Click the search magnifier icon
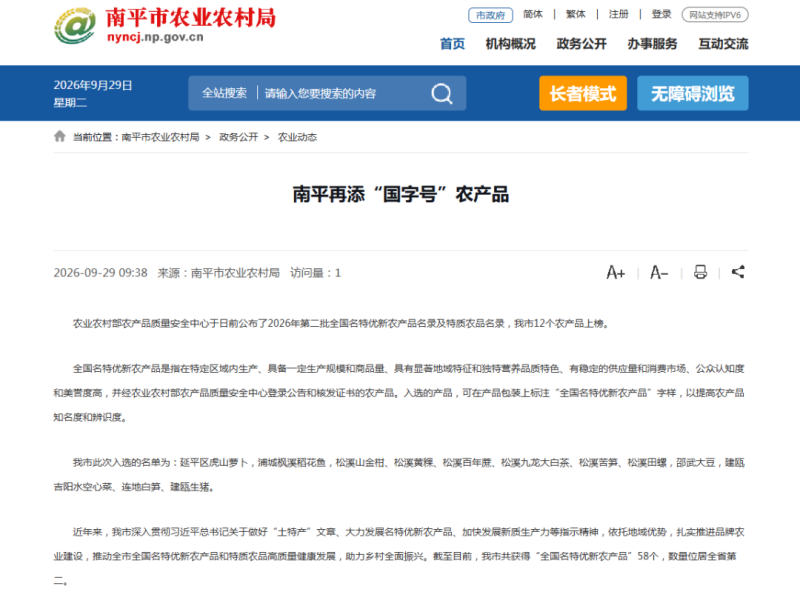This screenshot has height=609, width=800. point(442,93)
